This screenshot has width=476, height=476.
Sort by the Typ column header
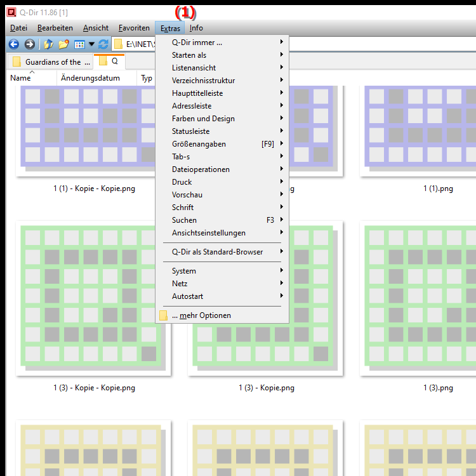147,78
